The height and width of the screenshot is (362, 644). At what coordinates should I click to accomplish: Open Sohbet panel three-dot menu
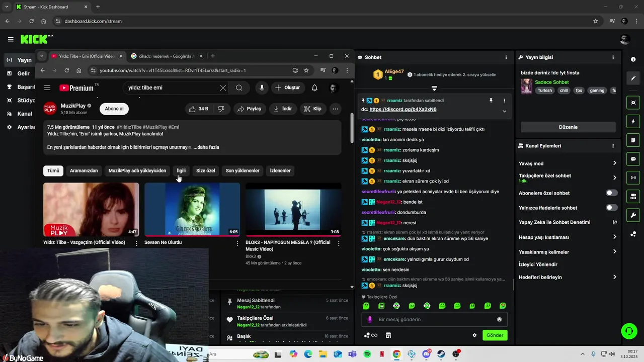tap(506, 57)
